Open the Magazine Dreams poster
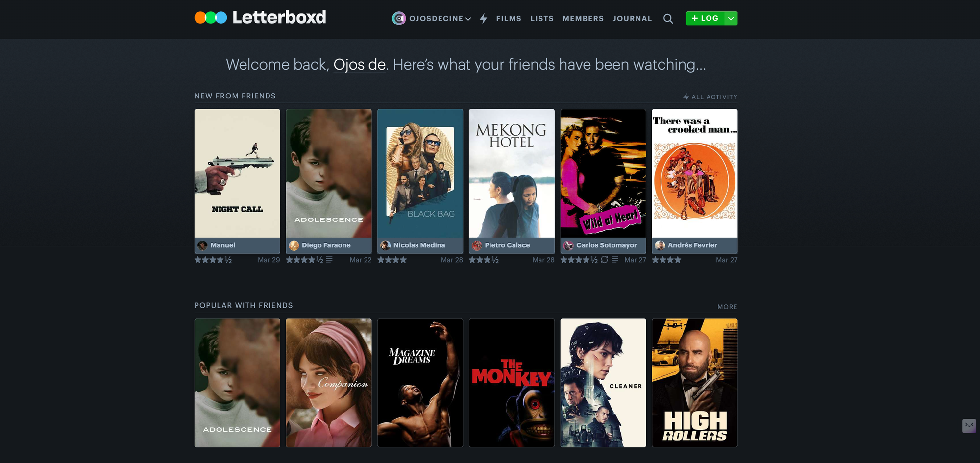 (420, 383)
